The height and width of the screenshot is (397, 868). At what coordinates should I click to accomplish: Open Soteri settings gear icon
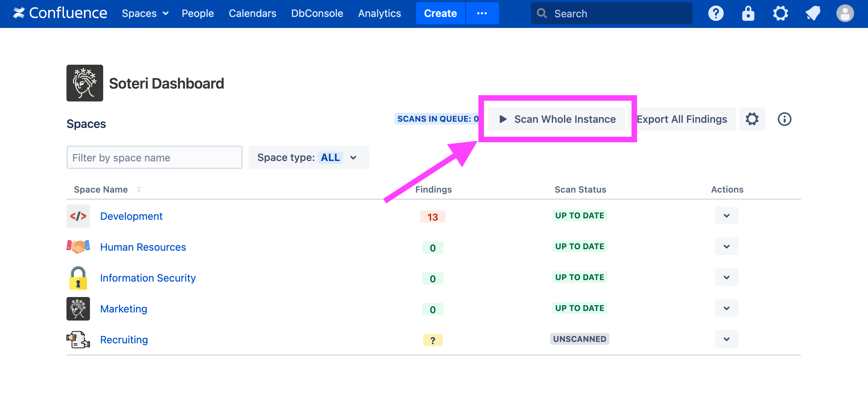pos(752,119)
